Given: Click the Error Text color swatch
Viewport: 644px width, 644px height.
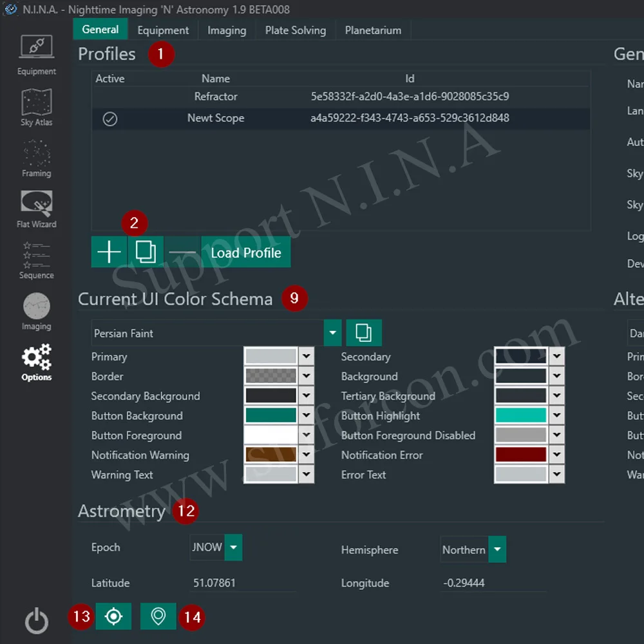Looking at the screenshot, I should tap(521, 474).
